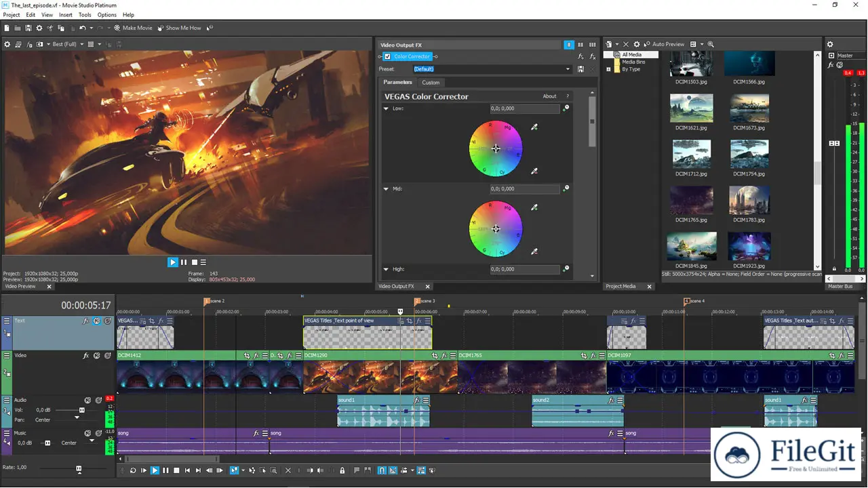Toggle mute on the Text track

(97, 321)
